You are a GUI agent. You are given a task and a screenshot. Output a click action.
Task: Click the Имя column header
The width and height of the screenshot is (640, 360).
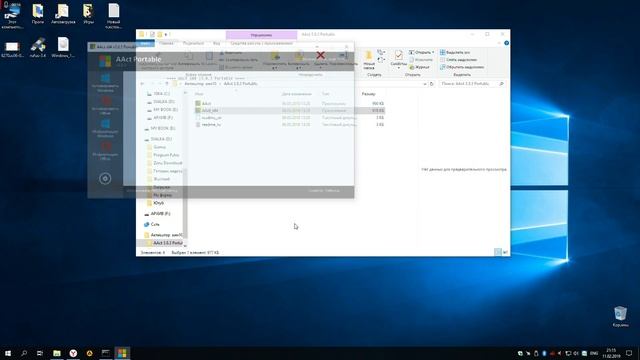tap(199, 94)
